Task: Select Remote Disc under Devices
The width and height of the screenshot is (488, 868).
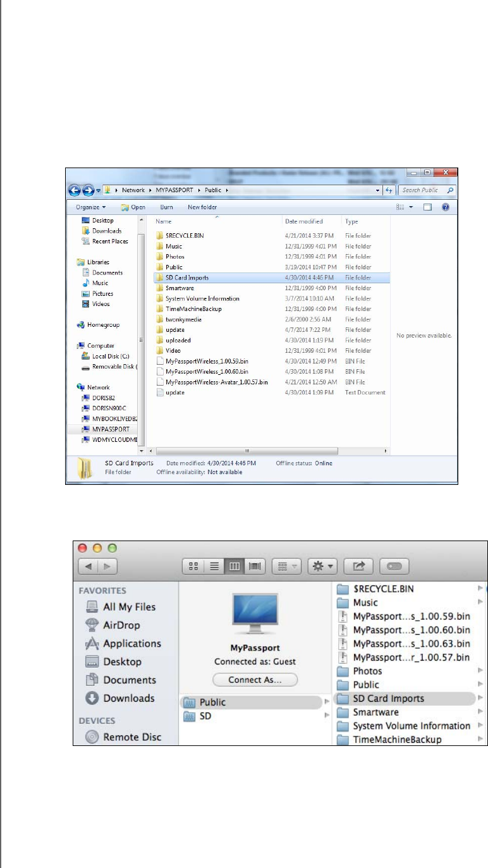Action: click(x=123, y=737)
